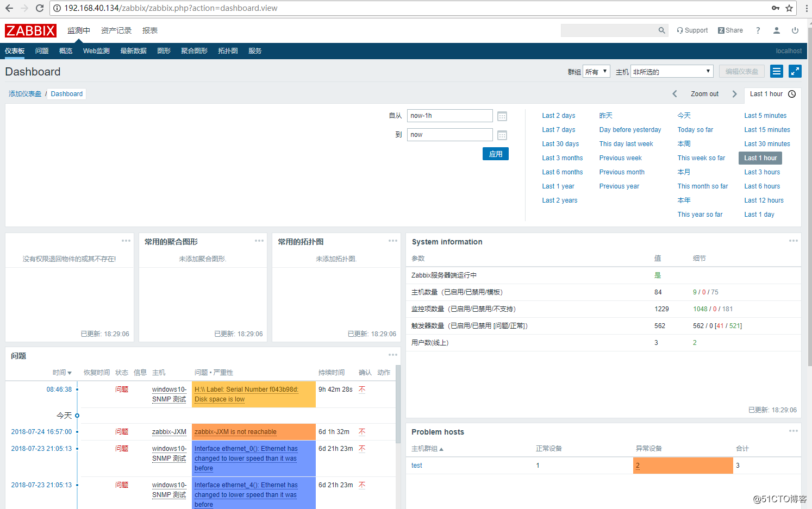This screenshot has height=509, width=812.
Task: Select Last 12 hours time range
Action: [x=764, y=200]
